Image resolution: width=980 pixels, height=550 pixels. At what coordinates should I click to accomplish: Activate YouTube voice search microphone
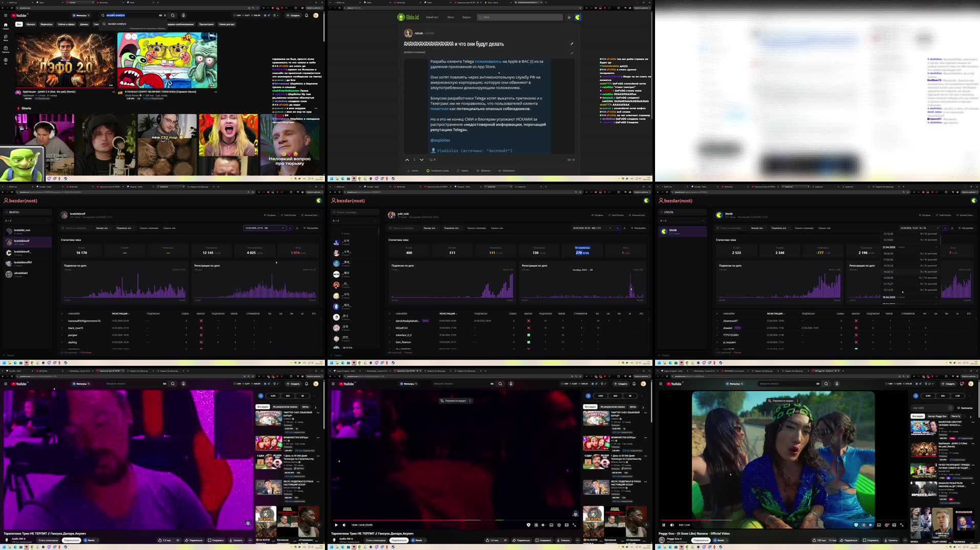coord(184,16)
